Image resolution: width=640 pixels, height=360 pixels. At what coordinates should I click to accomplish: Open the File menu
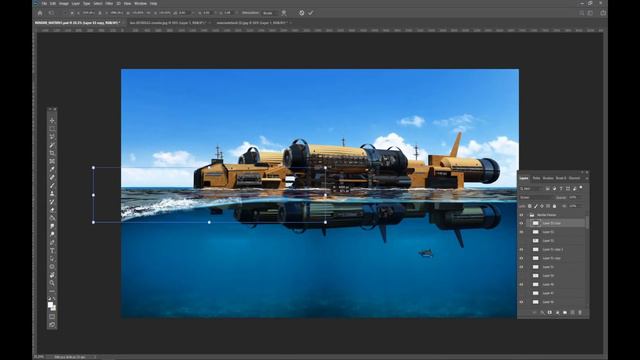pos(44,3)
